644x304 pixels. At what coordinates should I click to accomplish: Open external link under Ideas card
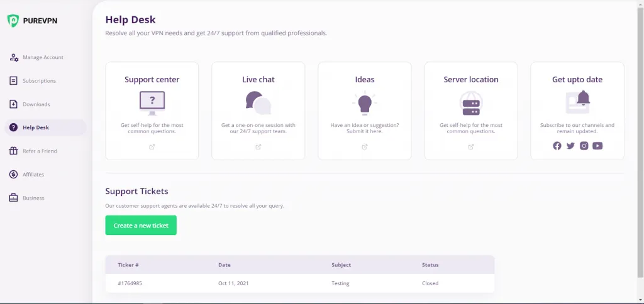pyautogui.click(x=365, y=147)
